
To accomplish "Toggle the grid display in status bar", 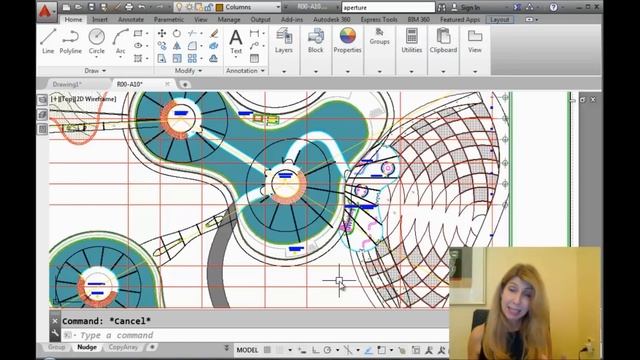I will [267, 350].
